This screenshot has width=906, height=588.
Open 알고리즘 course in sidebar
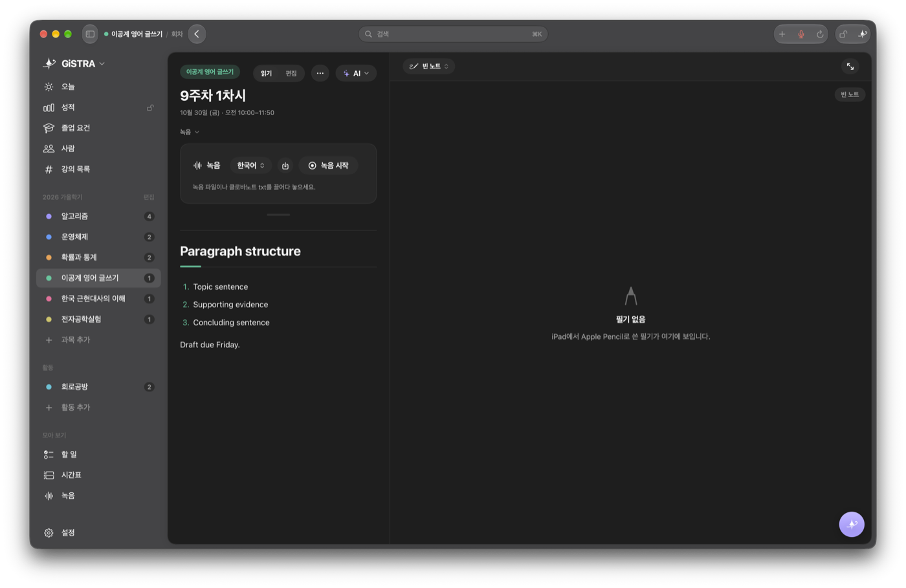click(98, 216)
